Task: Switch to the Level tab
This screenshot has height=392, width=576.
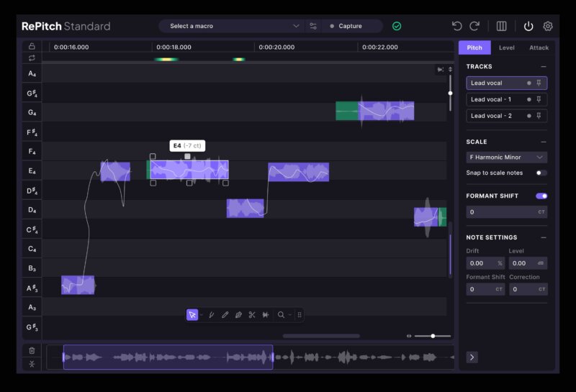Action: [x=507, y=47]
